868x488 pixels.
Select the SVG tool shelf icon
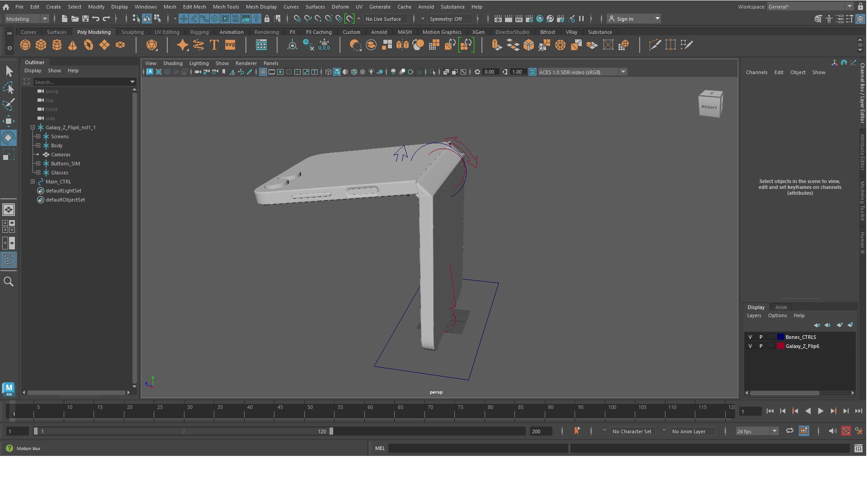230,45
